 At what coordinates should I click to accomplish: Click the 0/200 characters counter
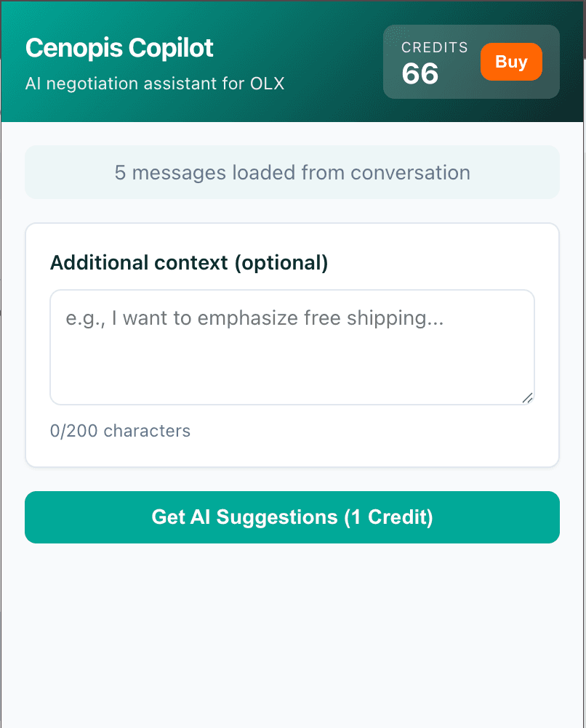(120, 431)
